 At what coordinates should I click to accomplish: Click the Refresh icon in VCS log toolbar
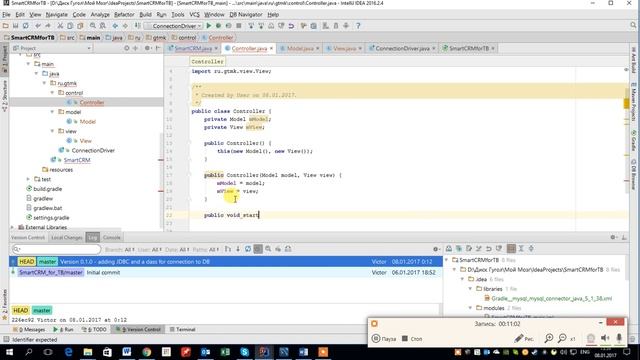pos(248,249)
